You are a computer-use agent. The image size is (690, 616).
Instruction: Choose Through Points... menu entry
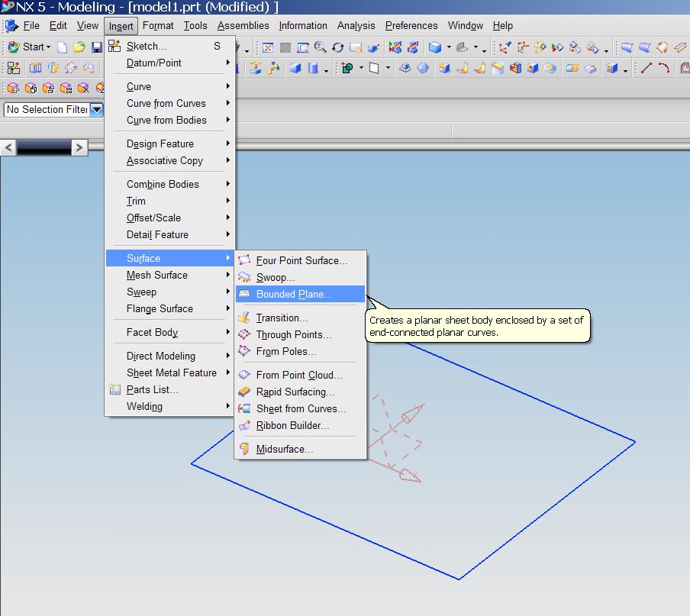coord(300,334)
